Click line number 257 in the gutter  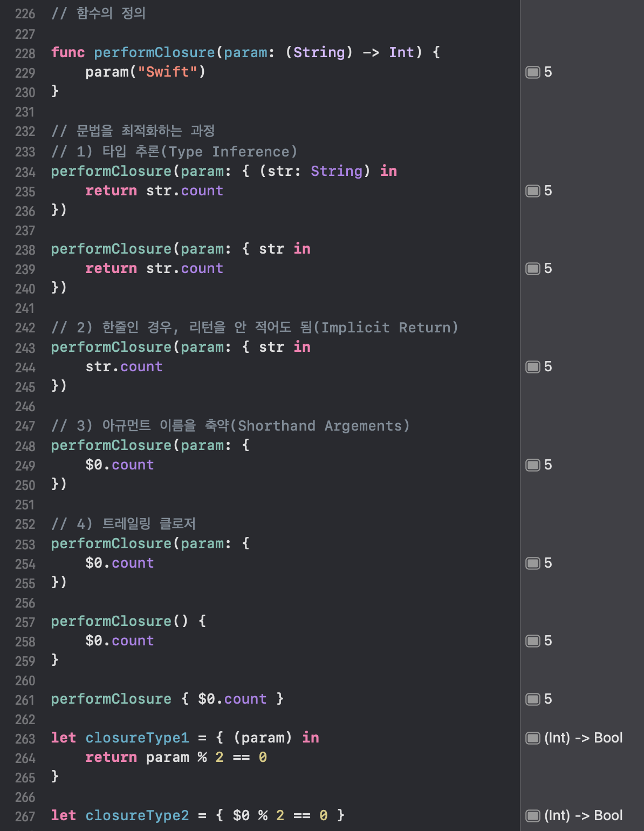(x=25, y=622)
